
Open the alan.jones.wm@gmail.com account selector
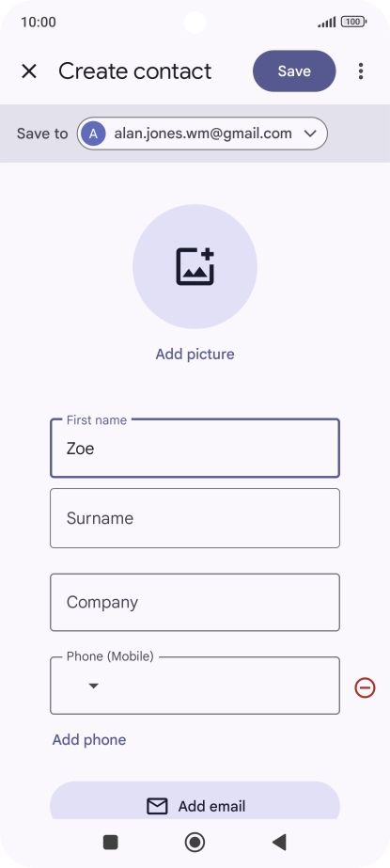(x=202, y=134)
